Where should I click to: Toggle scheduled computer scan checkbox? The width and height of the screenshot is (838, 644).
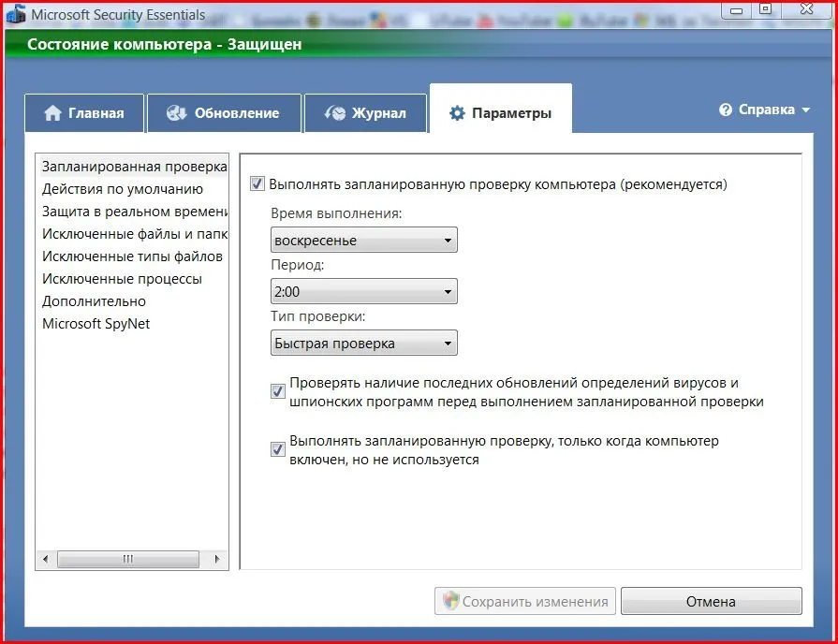(257, 183)
